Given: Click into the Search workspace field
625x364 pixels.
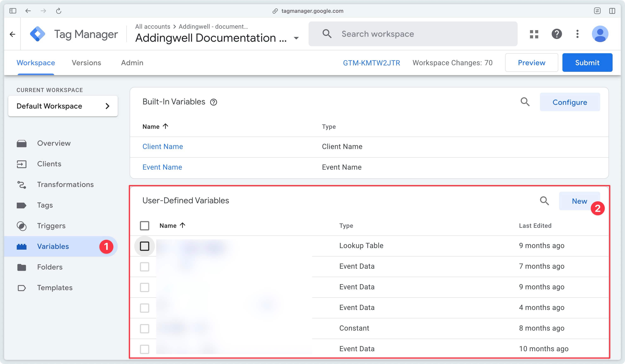Looking at the screenshot, I should click(x=413, y=34).
